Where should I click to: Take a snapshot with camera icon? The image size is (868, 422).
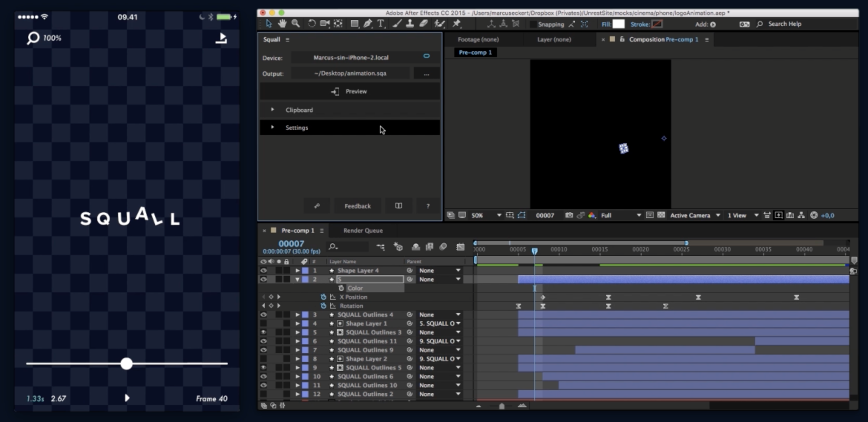click(569, 215)
